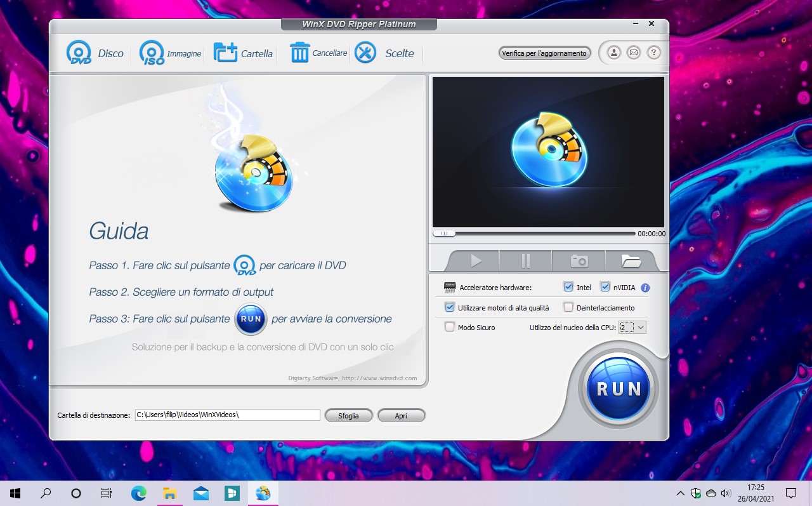Minimize the WinX DVD Ripper window
The image size is (812, 506).
point(636,23)
